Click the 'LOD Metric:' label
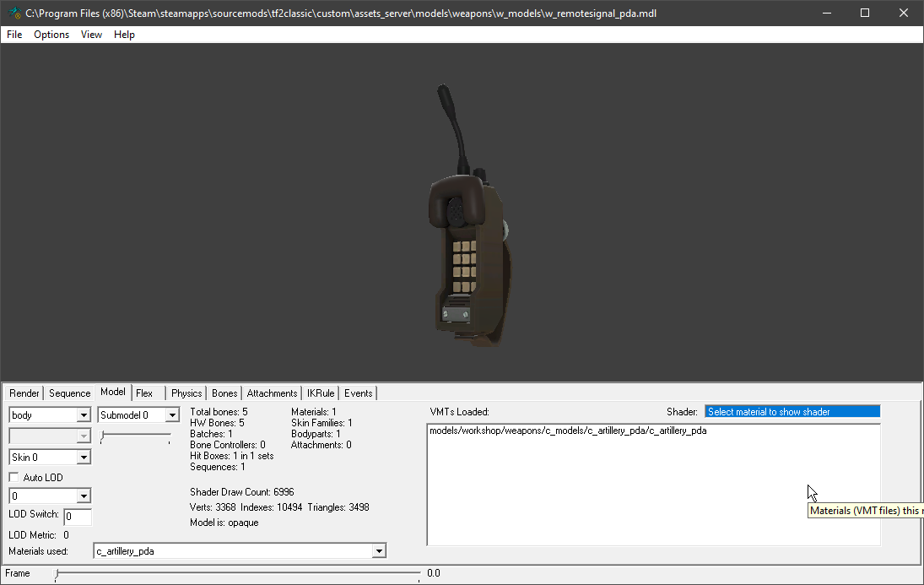Screen dimensions: 924x585 point(32,535)
